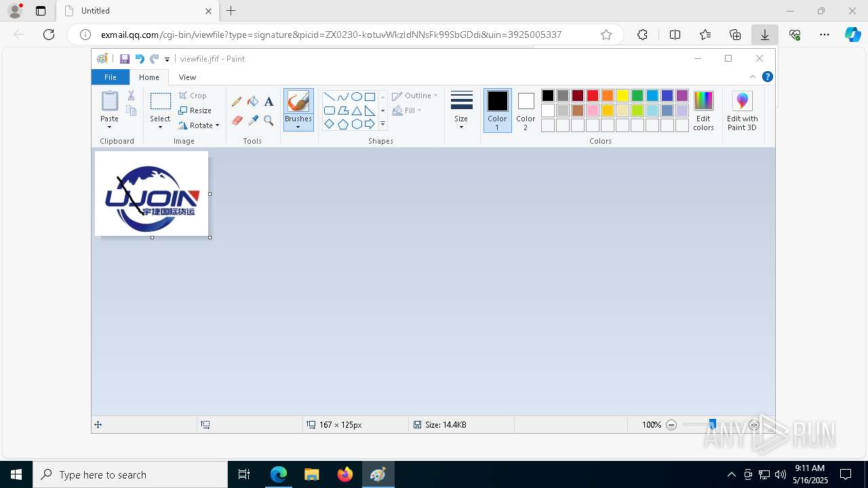
Task: Select the Eraser tool
Action: pyautogui.click(x=237, y=121)
